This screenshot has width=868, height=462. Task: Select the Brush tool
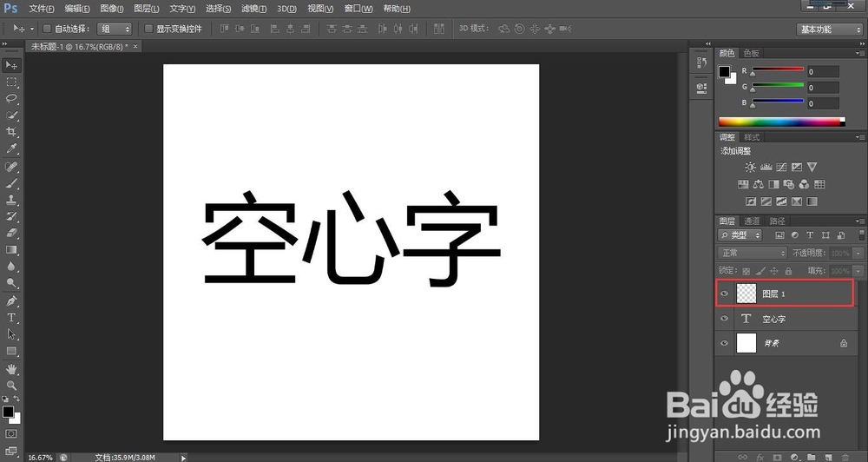(x=11, y=183)
